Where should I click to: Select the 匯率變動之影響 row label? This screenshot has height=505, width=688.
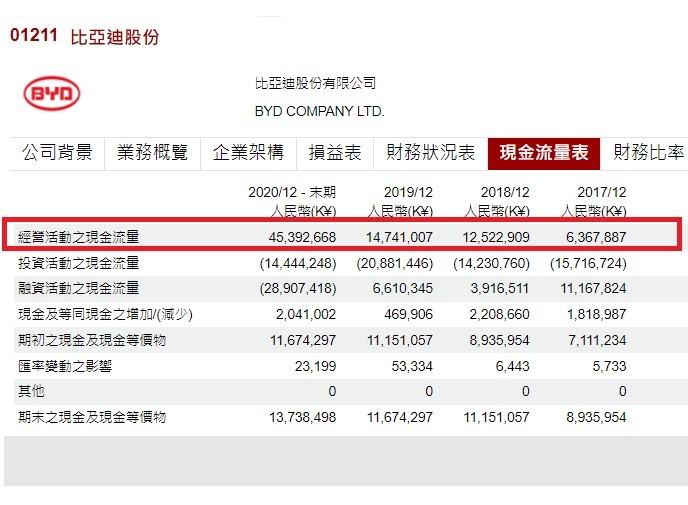[65, 366]
